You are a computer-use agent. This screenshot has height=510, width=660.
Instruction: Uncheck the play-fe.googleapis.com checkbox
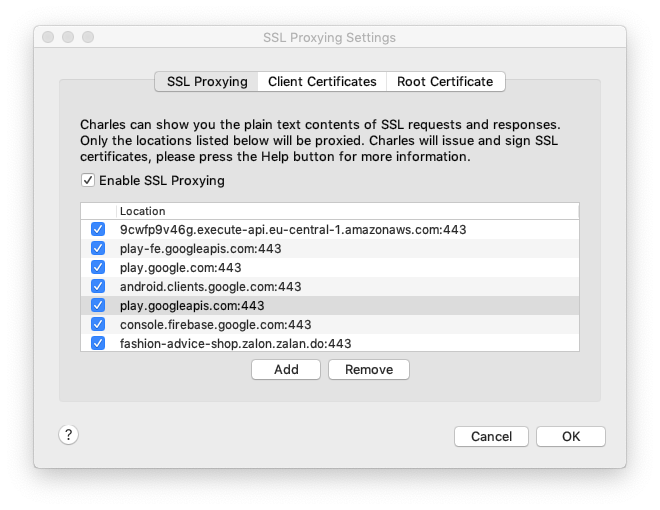98,248
